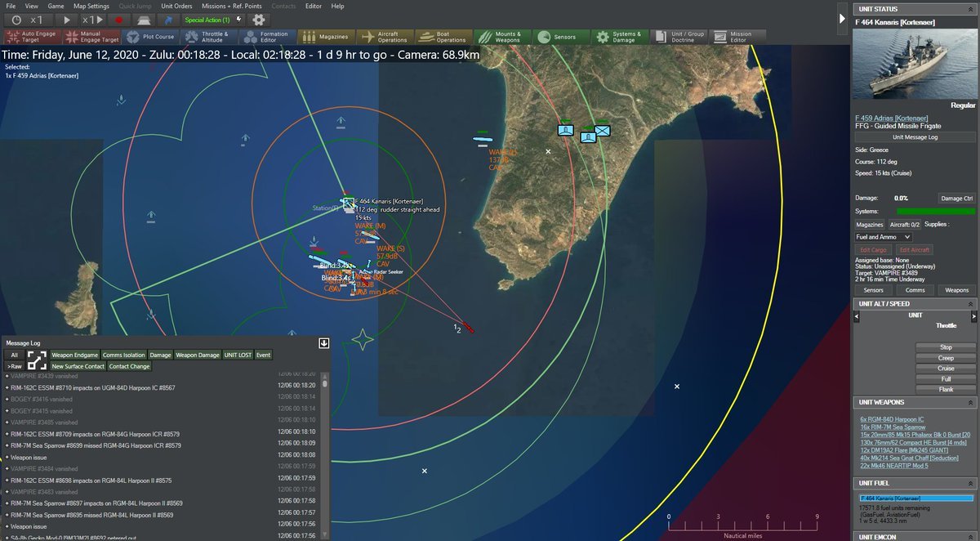Click the red Record button
This screenshot has width=980, height=541.
(x=119, y=19)
